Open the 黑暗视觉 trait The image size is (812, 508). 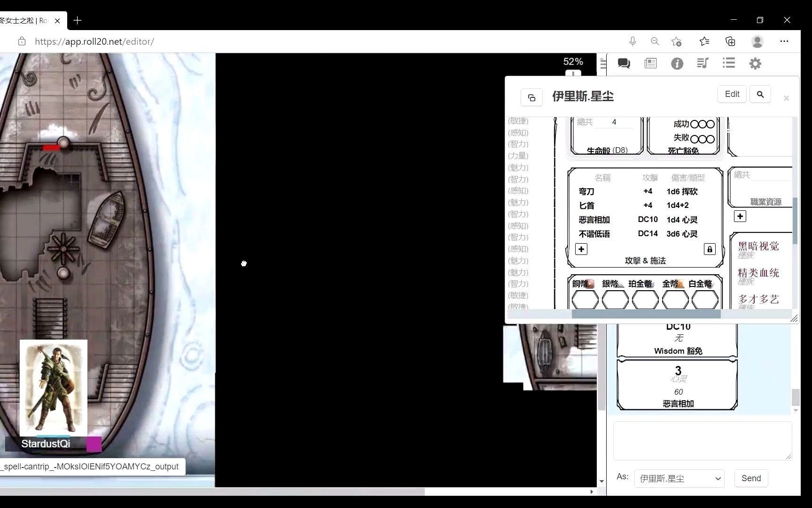coord(758,246)
